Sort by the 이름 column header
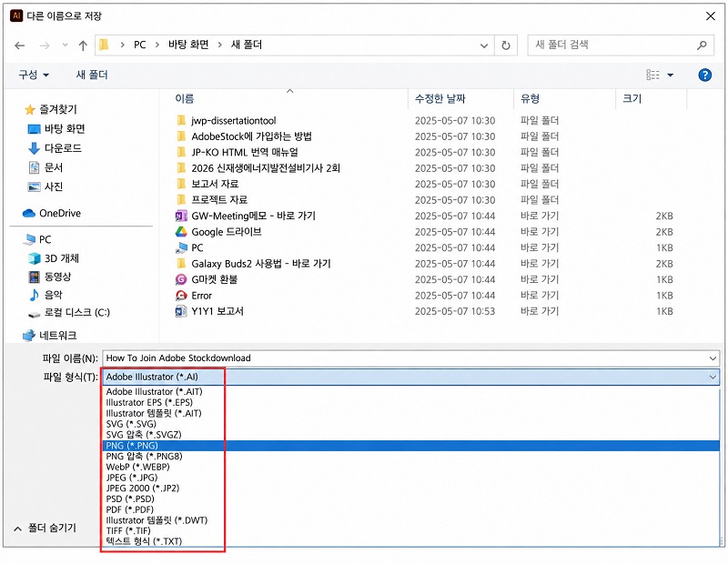Screen dimensions: 728x564 click(x=185, y=98)
